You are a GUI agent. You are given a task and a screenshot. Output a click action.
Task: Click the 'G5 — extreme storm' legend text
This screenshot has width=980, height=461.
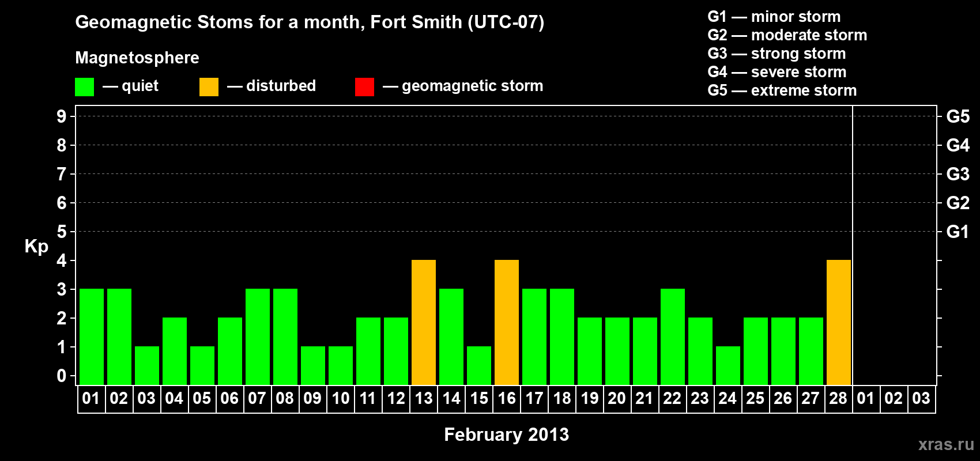(x=782, y=90)
